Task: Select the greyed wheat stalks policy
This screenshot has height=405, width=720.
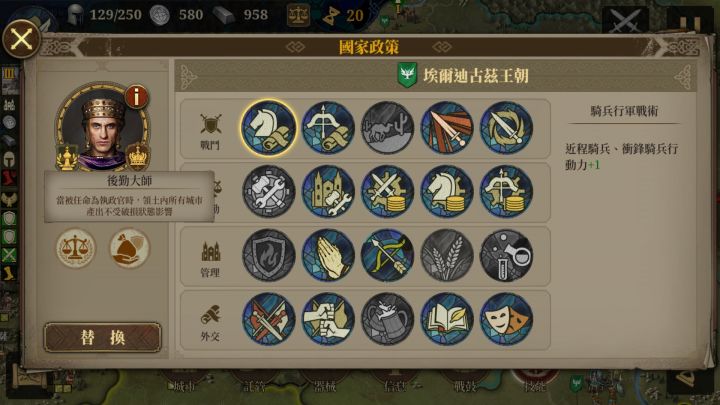Action: tap(447, 255)
